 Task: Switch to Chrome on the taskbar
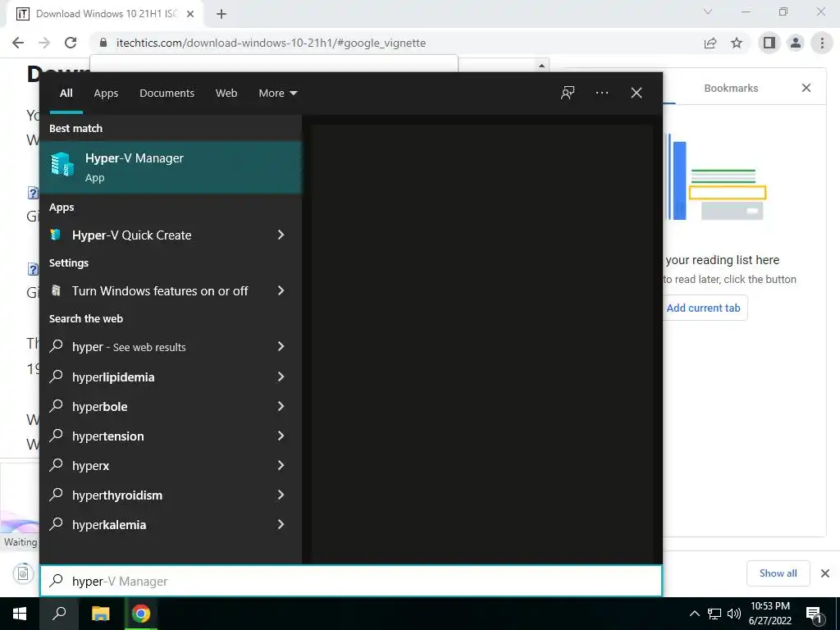click(141, 614)
